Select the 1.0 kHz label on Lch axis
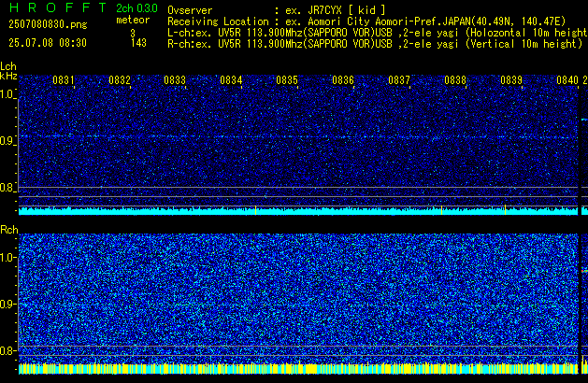 pos(7,94)
